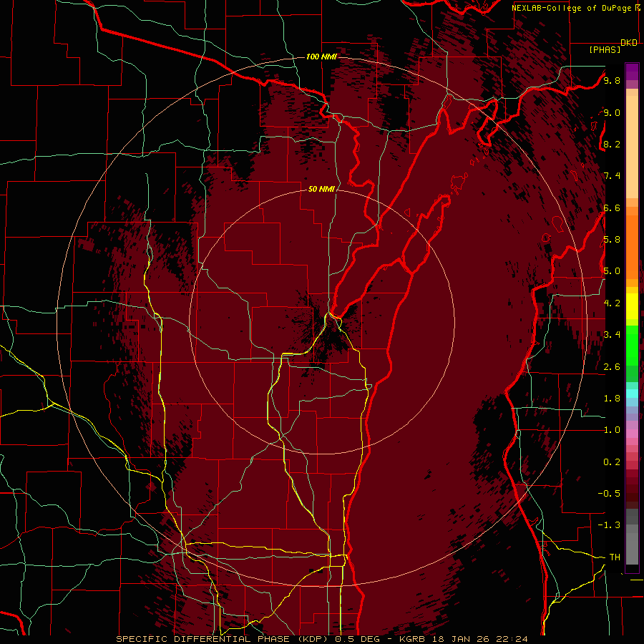Pick the pale peach band of the color bar
Image resolution: width=644 pixels, height=644 pixels.
(632, 148)
